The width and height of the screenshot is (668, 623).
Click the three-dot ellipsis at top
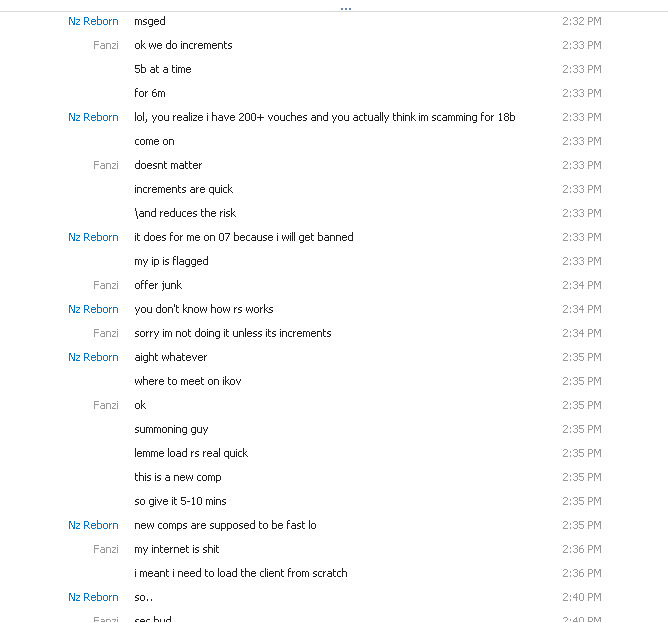[x=346, y=8]
